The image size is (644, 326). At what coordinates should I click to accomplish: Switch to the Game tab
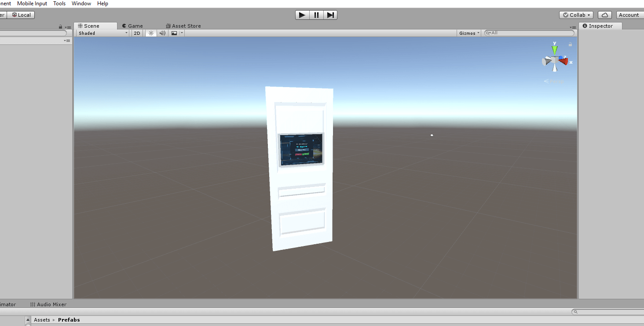click(132, 26)
